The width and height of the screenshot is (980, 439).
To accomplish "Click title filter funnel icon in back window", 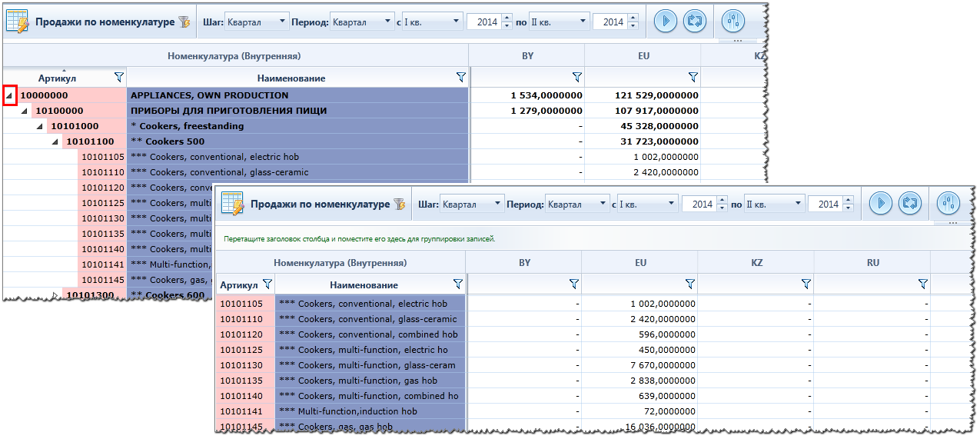I will 184,22.
